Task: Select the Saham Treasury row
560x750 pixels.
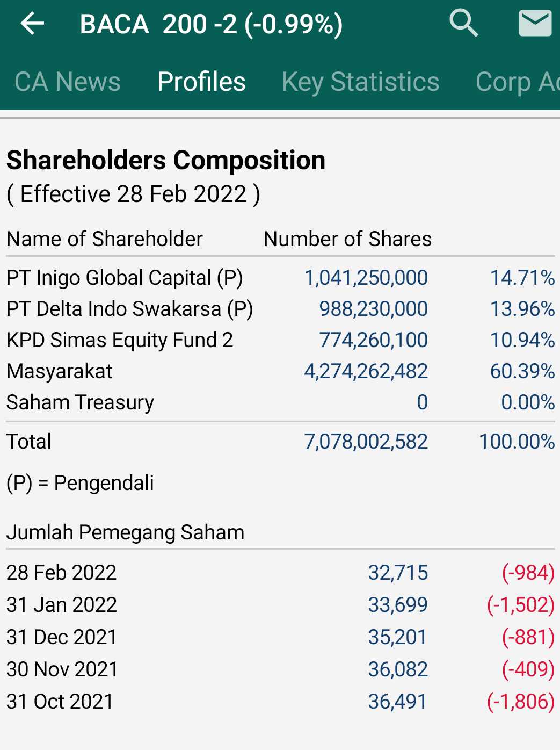Action: pos(81,402)
